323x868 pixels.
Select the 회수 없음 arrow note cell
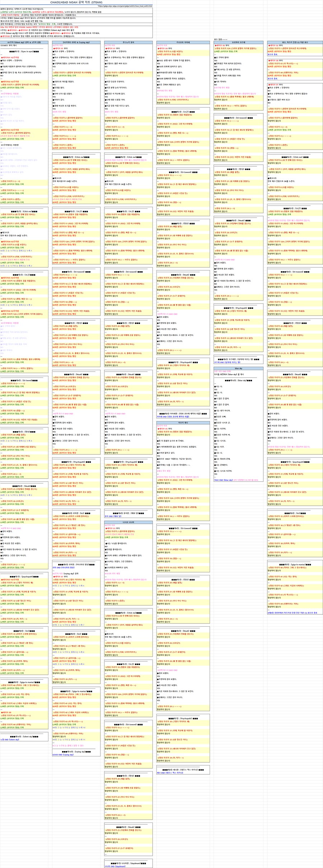(x=220, y=39)
